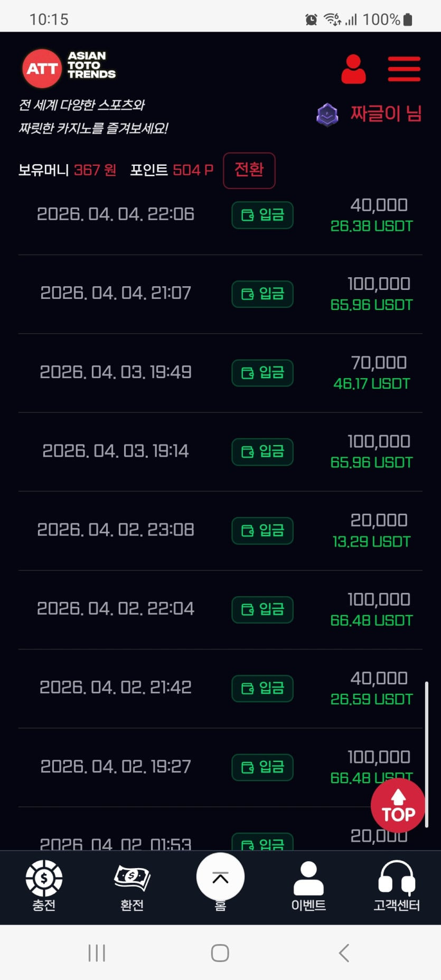Tap the center home arrow button
441x980 pixels.
pos(220,877)
